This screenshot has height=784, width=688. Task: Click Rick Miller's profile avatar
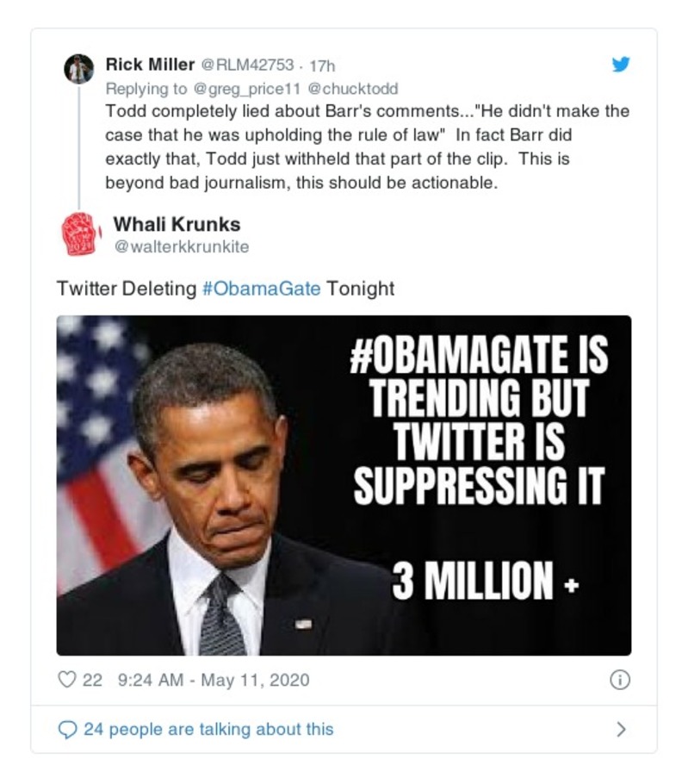point(79,68)
